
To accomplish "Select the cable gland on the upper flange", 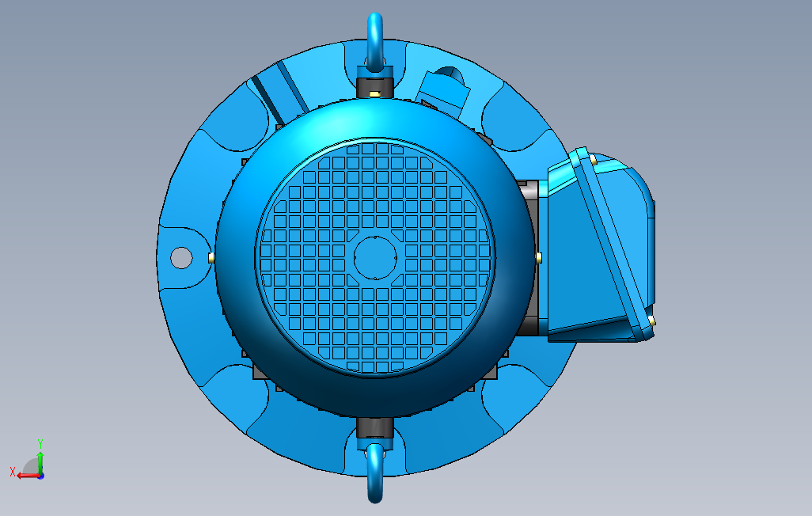I will (x=443, y=91).
